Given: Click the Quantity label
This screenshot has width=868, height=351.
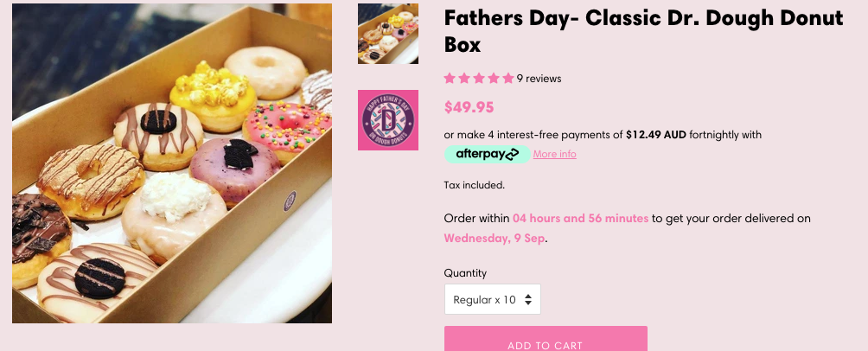Looking at the screenshot, I should 465,273.
